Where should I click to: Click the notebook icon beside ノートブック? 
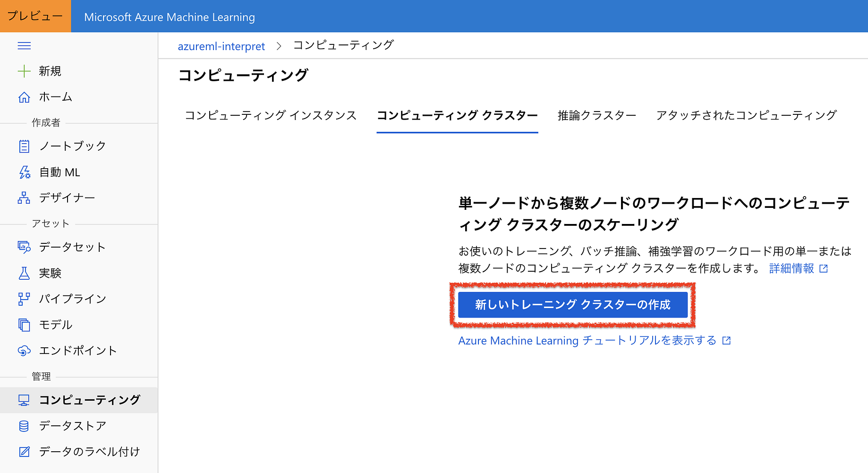[x=24, y=146]
